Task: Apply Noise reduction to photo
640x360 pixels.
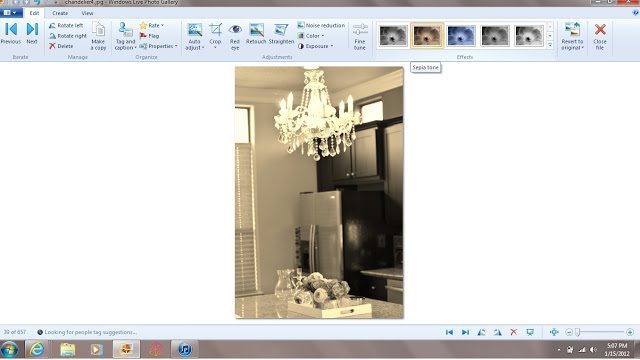Action: click(321, 25)
